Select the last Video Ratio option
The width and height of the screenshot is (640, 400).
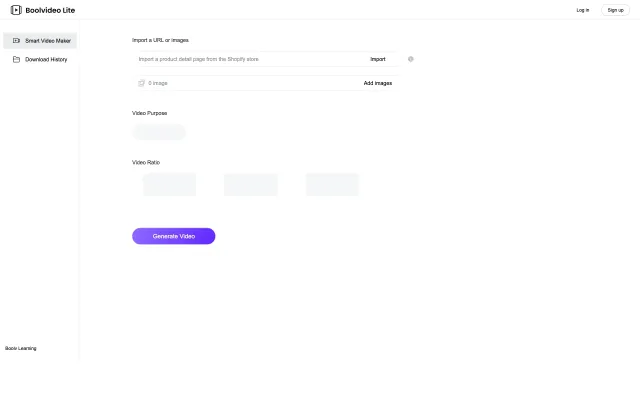[x=332, y=184]
